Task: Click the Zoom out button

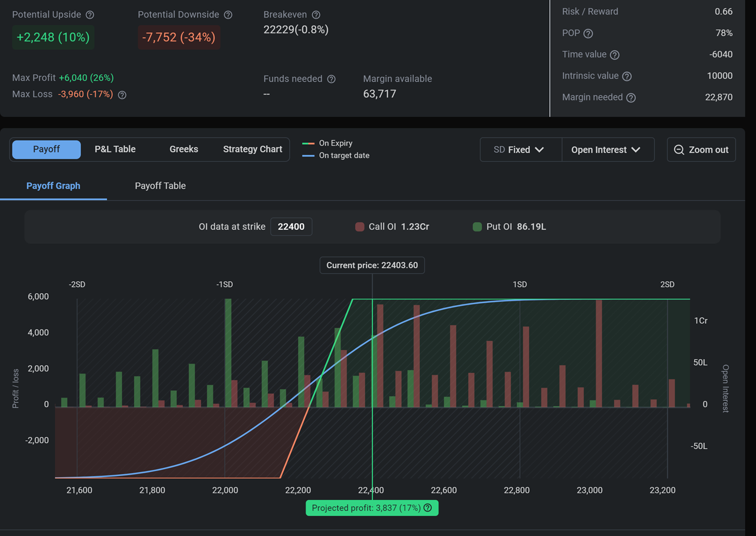Action: (701, 150)
